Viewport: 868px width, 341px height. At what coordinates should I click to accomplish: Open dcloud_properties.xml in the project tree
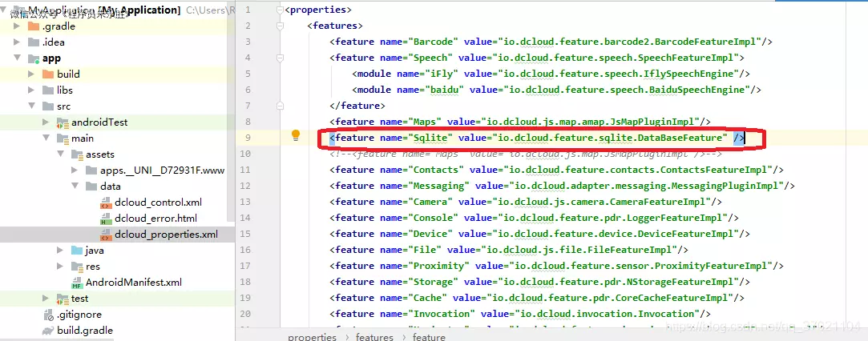point(166,235)
